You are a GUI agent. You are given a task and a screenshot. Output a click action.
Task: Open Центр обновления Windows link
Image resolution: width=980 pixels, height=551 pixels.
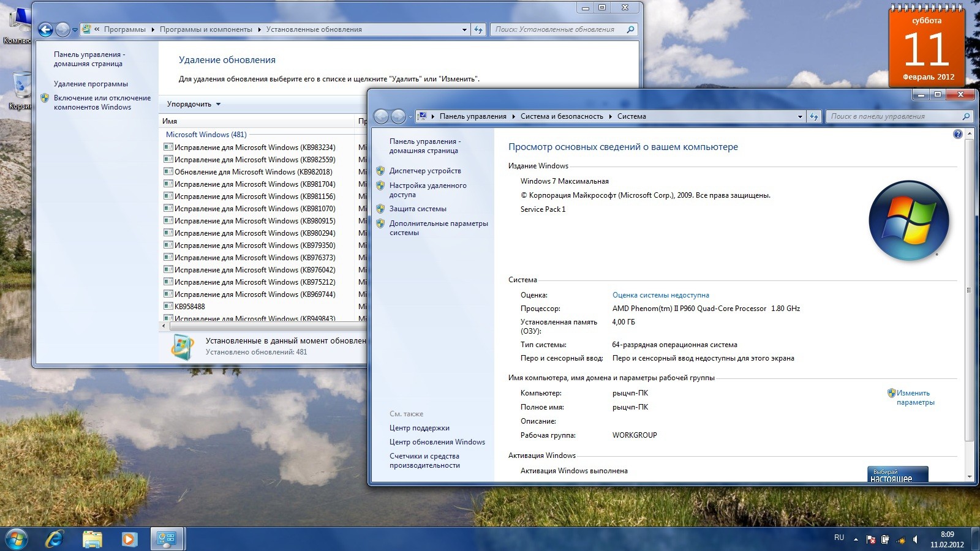437,442
